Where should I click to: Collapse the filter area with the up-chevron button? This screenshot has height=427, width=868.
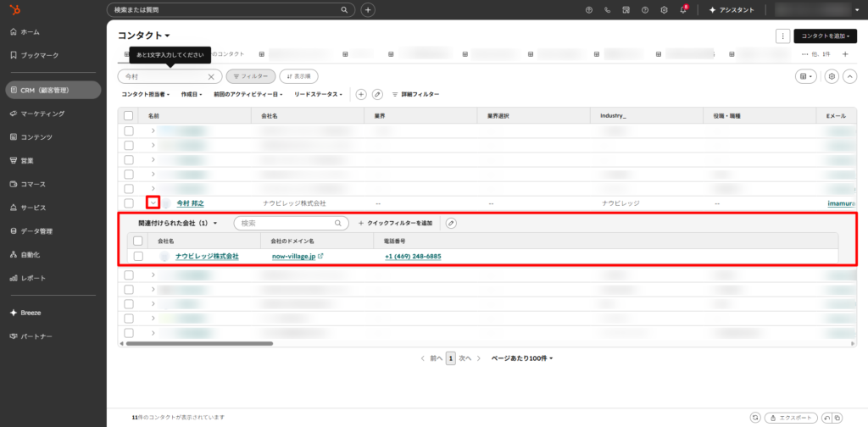[x=849, y=76]
